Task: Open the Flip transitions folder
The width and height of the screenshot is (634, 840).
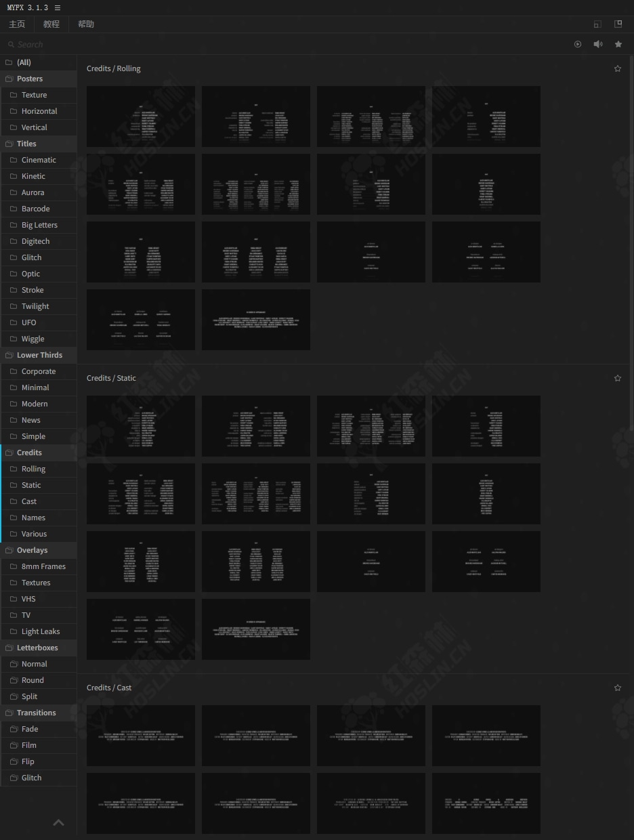Action: pos(39,761)
